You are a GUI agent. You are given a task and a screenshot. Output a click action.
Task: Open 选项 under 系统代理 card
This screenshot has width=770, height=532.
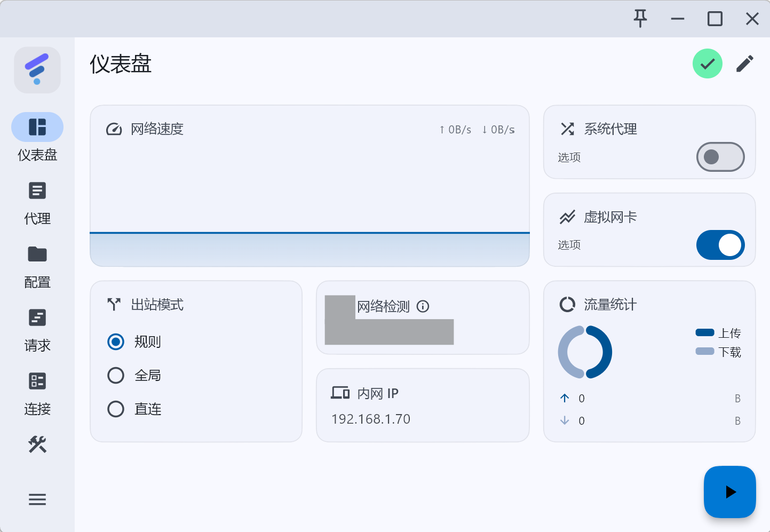568,157
